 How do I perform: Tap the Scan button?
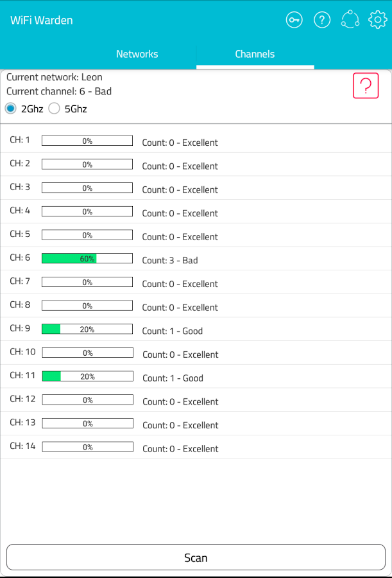(196, 557)
